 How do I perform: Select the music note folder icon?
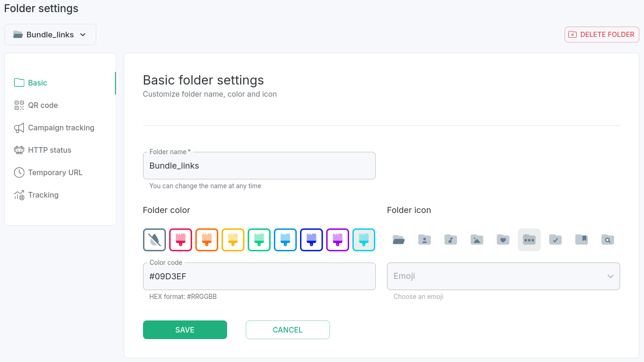451,240
